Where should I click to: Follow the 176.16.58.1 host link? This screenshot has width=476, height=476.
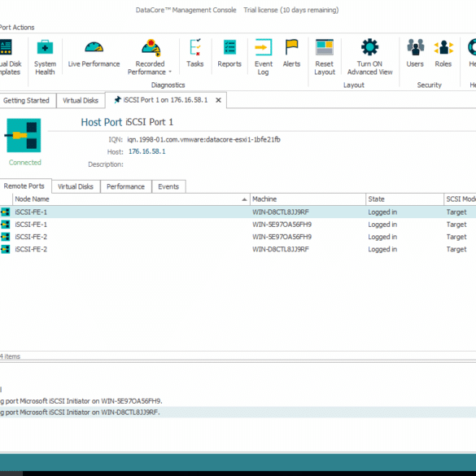[x=147, y=151]
